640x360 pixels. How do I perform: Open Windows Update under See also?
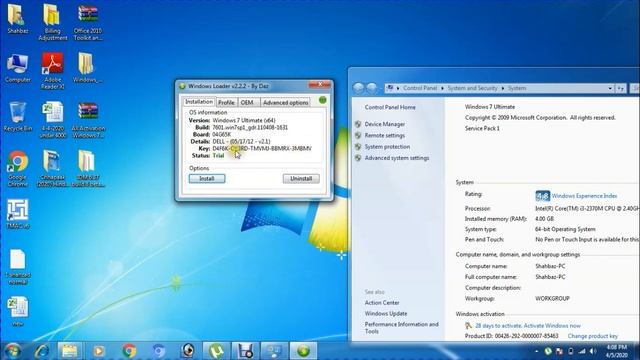(x=386, y=313)
